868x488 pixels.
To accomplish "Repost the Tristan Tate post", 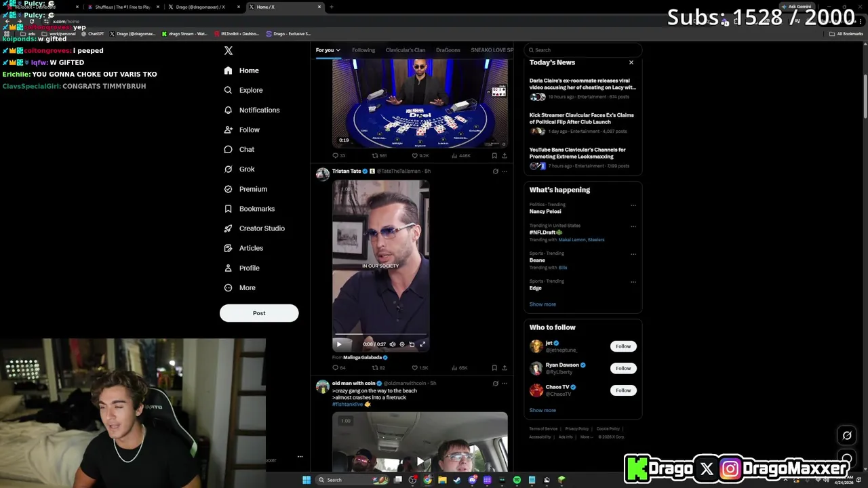I will coord(378,368).
